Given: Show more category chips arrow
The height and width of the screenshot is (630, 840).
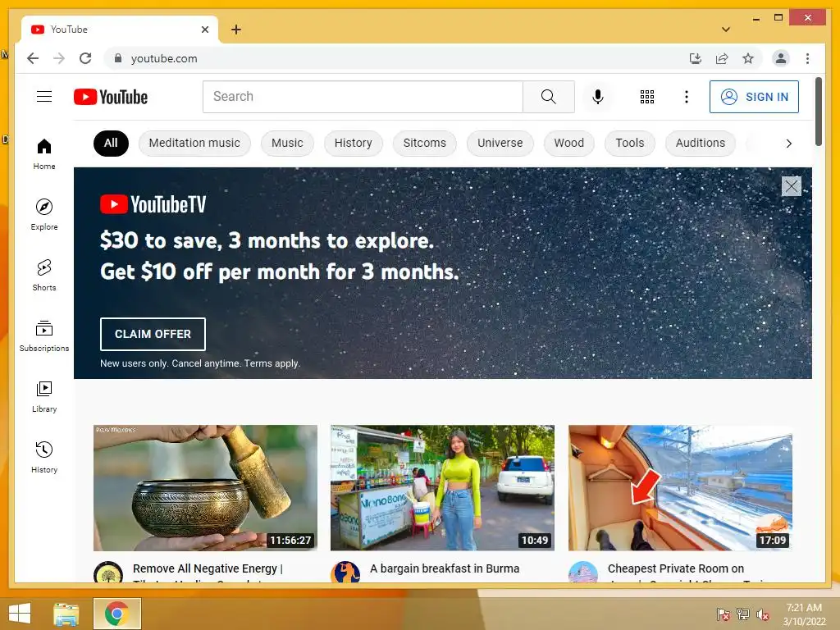Looking at the screenshot, I should click(x=788, y=143).
